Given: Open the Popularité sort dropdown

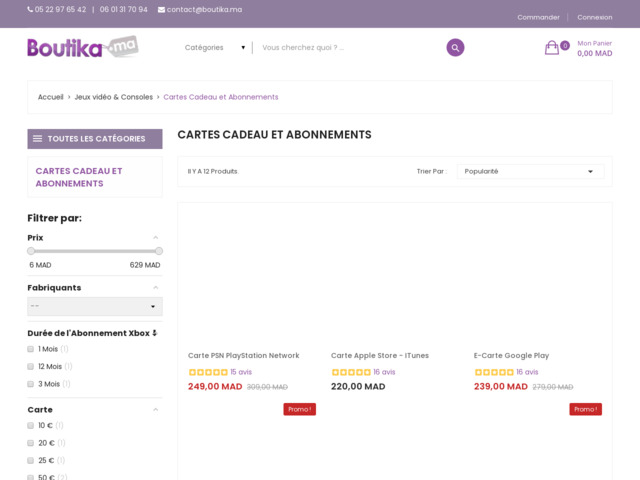Looking at the screenshot, I should click(x=530, y=171).
